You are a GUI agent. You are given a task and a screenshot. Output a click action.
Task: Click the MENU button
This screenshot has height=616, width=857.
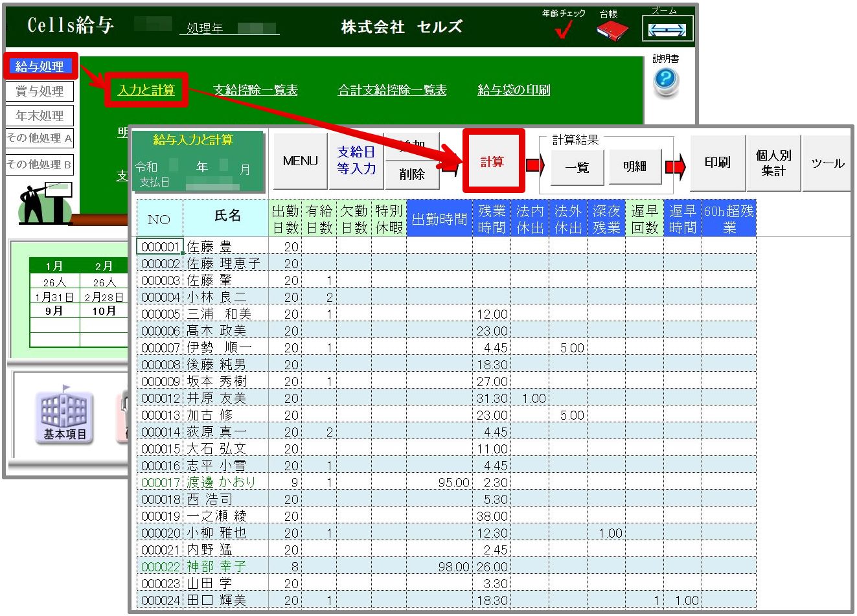[300, 161]
